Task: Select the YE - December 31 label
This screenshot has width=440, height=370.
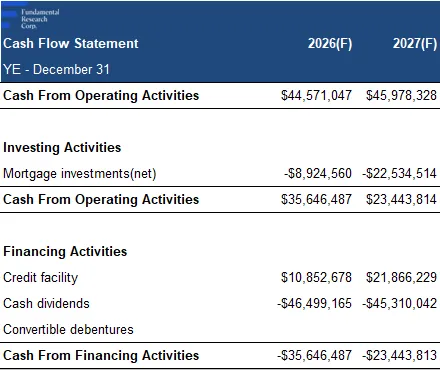Action: 56,69
